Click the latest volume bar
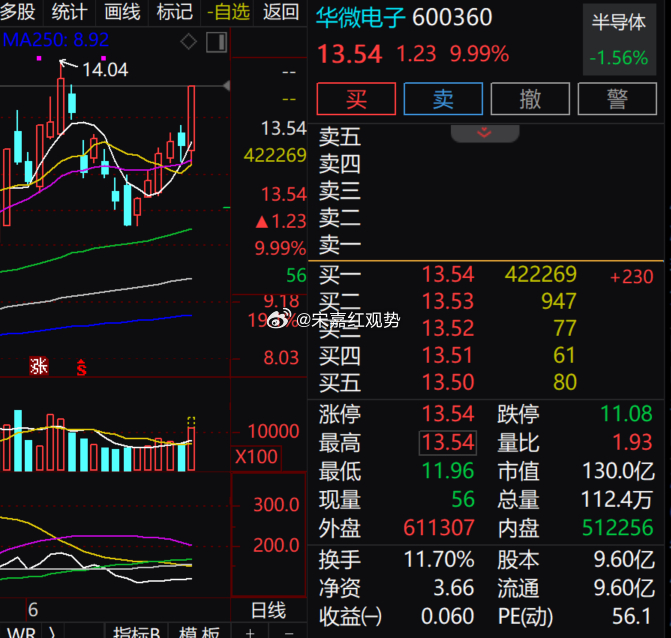Viewport: 671px width, 638px height. coord(191,448)
